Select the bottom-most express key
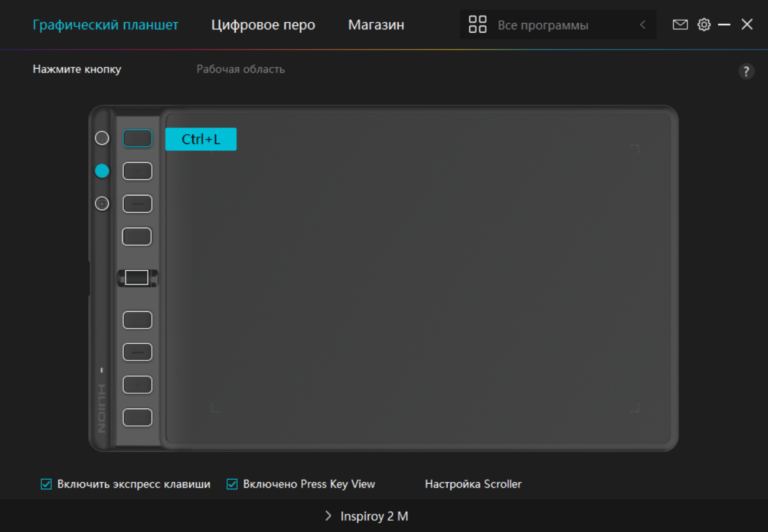 (x=137, y=417)
